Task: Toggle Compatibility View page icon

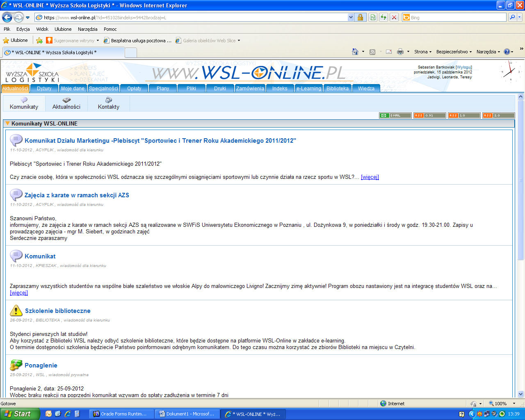Action: 373,17
